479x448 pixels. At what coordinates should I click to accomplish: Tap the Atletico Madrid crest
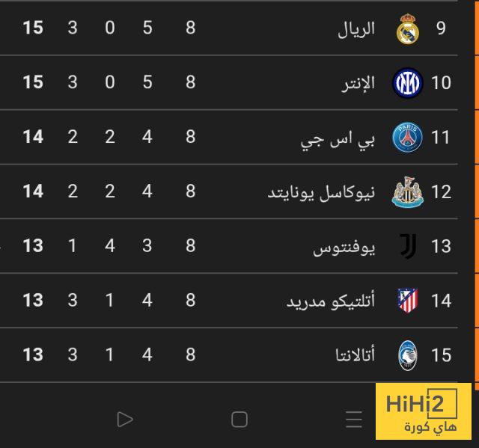click(x=408, y=301)
